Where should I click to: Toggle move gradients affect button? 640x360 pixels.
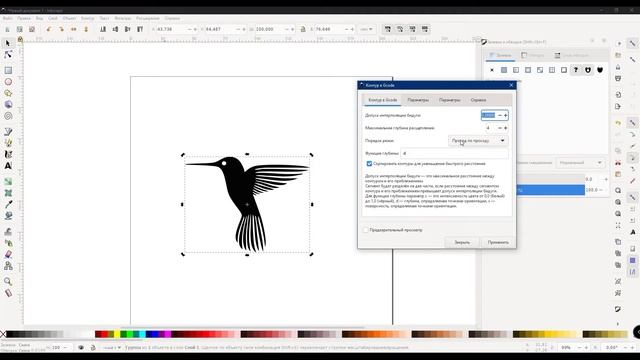click(x=413, y=29)
